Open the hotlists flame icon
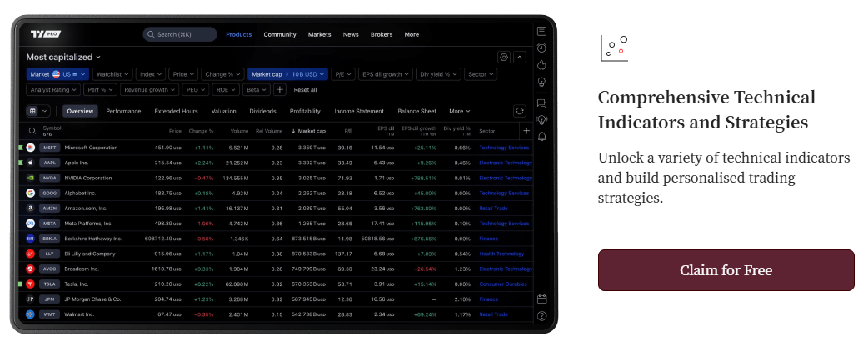868x342 pixels. click(x=542, y=65)
